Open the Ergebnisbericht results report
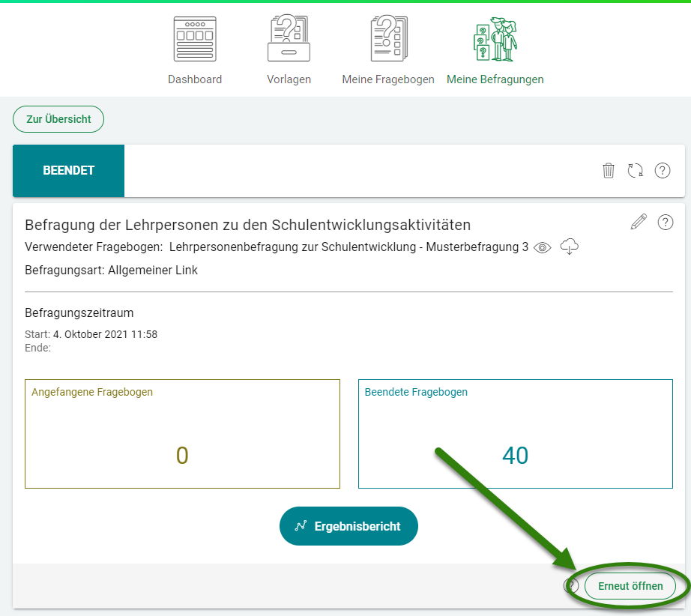 coord(348,526)
